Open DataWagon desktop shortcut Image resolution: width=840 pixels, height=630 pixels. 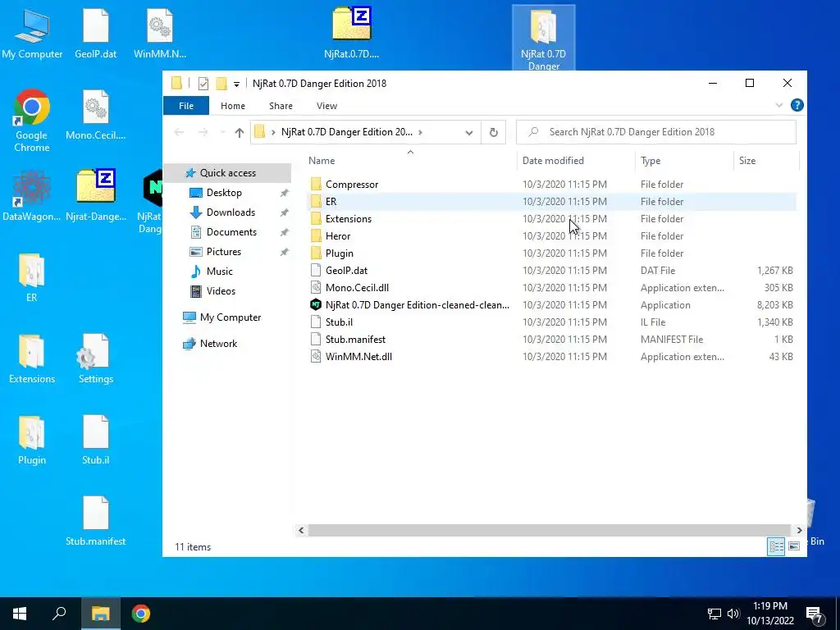pos(32,195)
